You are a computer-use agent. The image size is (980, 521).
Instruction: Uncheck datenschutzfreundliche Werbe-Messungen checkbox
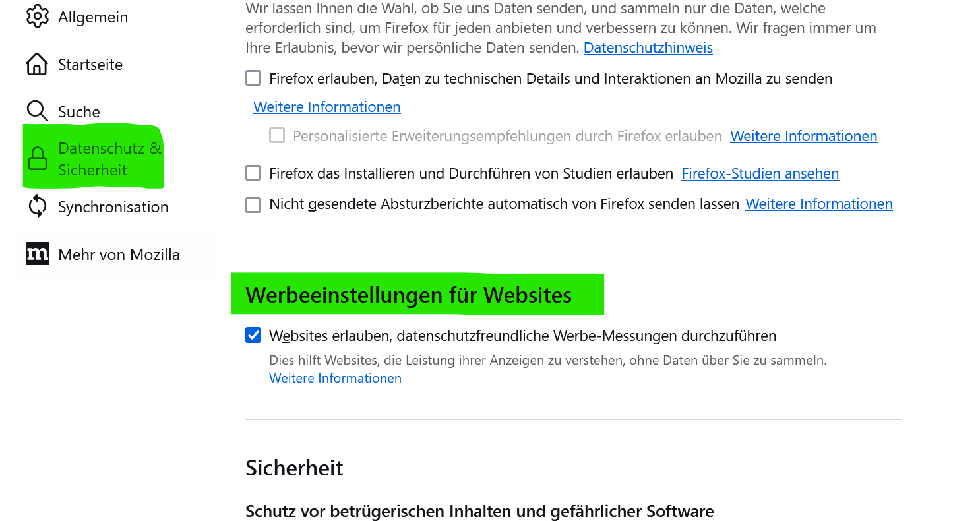(253, 336)
